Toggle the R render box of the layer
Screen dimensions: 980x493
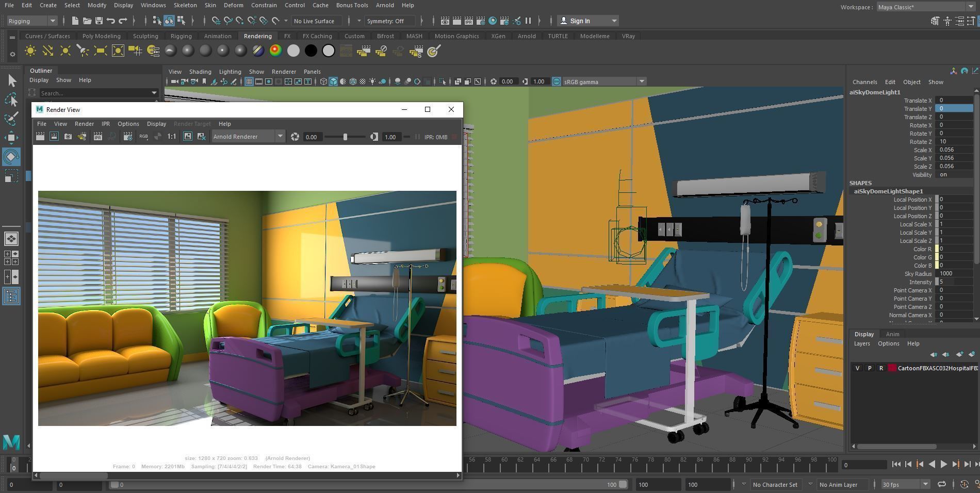point(881,368)
